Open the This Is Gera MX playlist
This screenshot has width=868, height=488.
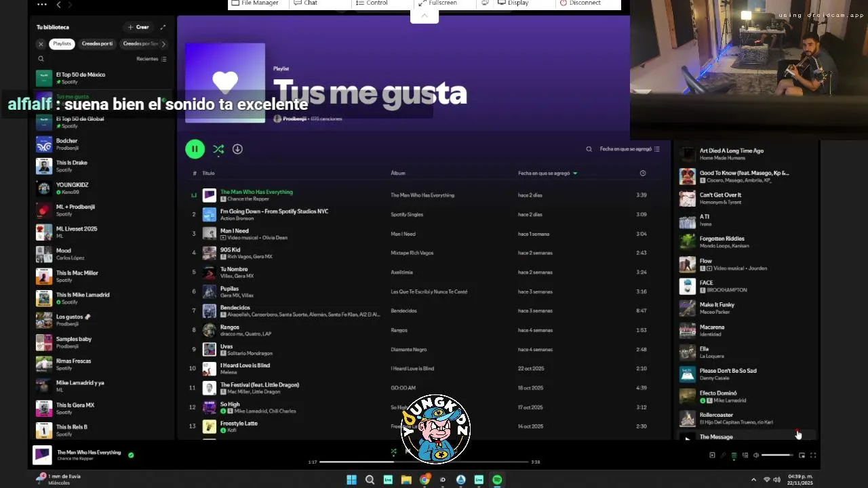click(102, 409)
